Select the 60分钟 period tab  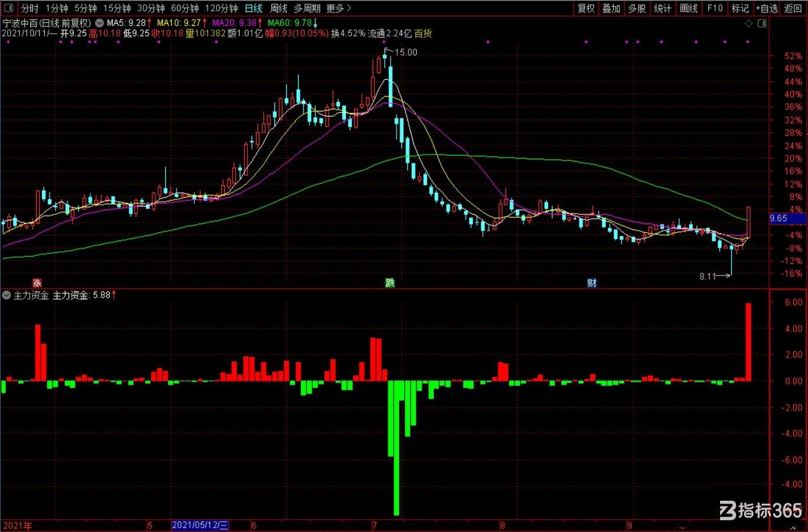point(185,8)
